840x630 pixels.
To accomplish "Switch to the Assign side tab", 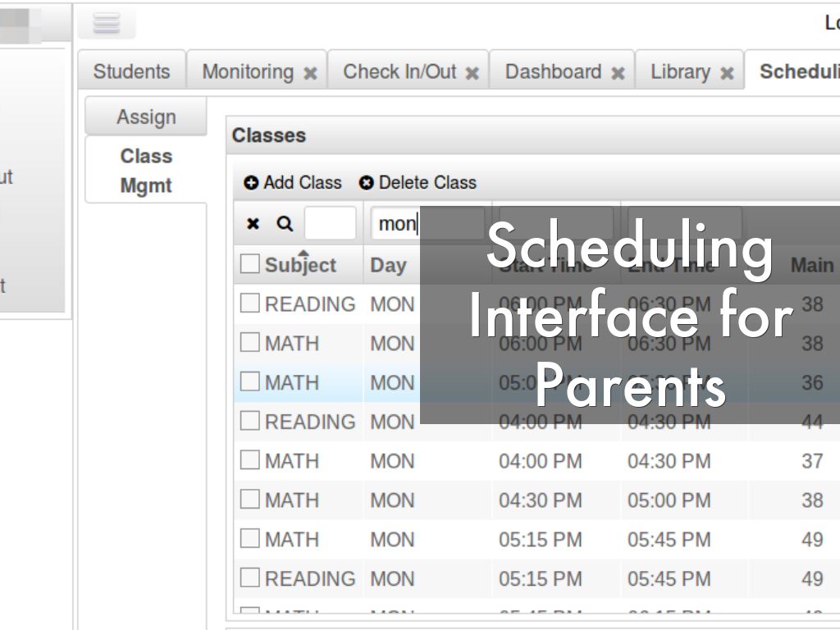I will 146,117.
